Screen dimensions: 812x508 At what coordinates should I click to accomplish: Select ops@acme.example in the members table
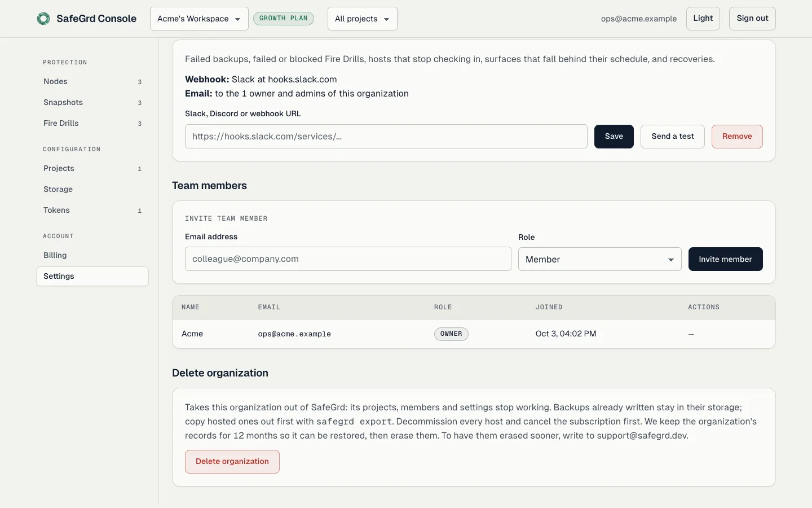pyautogui.click(x=294, y=334)
